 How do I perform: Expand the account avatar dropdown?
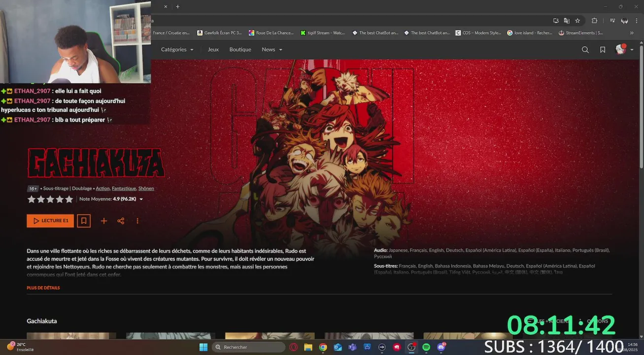[x=624, y=49]
